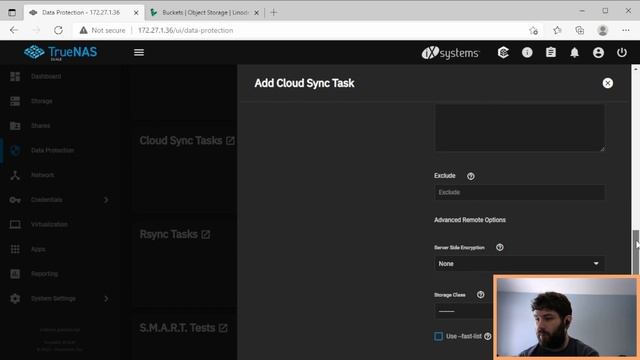
Task: Close the Data Protection browser tab
Action: pos(136,13)
